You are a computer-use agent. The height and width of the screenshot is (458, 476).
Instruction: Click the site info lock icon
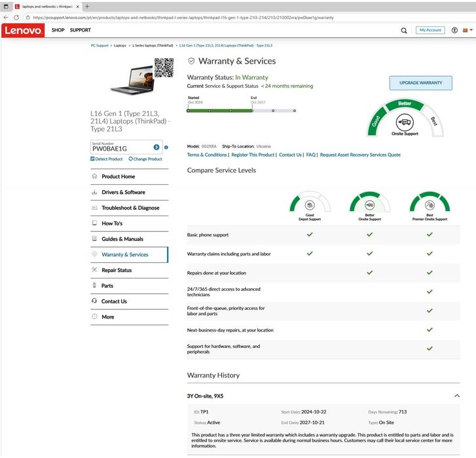coord(27,18)
